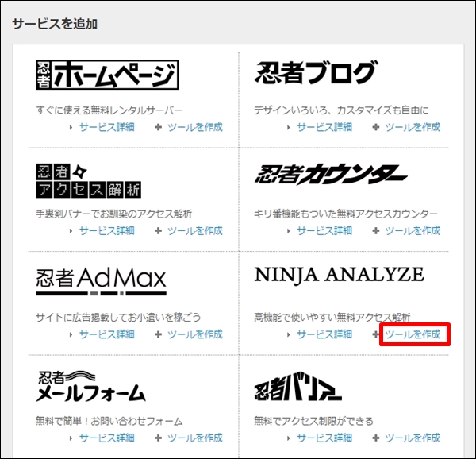This screenshot has width=476, height=459.
Task: Click plus icon beside 忍者ホームページ ツールを作成
Action: (x=158, y=127)
